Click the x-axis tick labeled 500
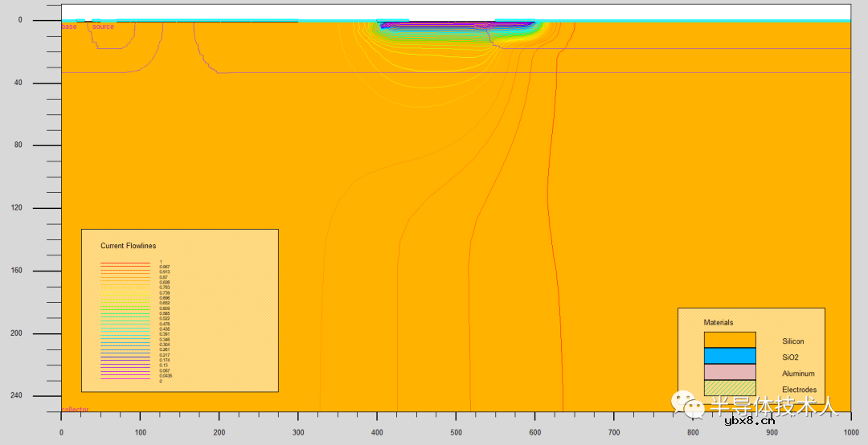Screen dimensions: 868x445 click(x=455, y=432)
